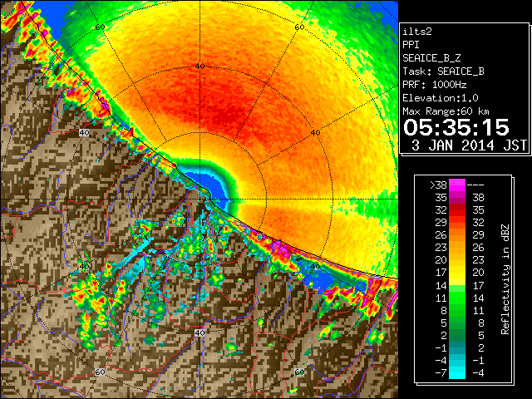This screenshot has width=532, height=399.
Task: Click the "PPI" scan type label
Action: [411, 45]
